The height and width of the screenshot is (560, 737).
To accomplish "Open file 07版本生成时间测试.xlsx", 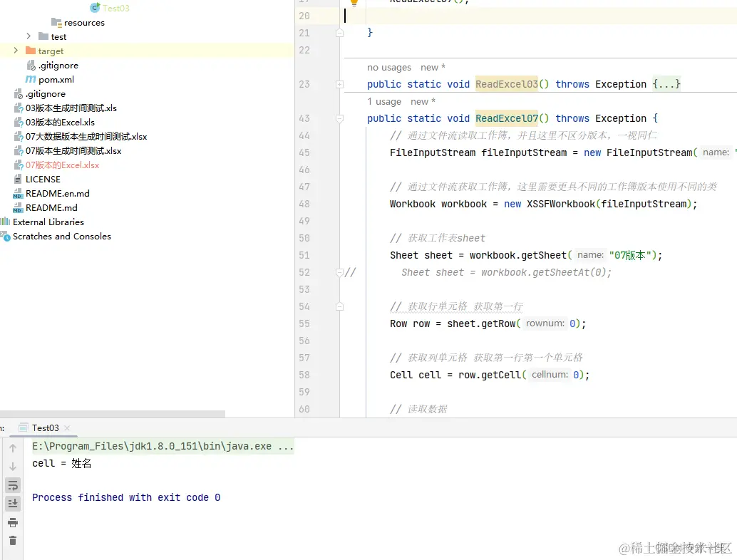I will coord(73,151).
